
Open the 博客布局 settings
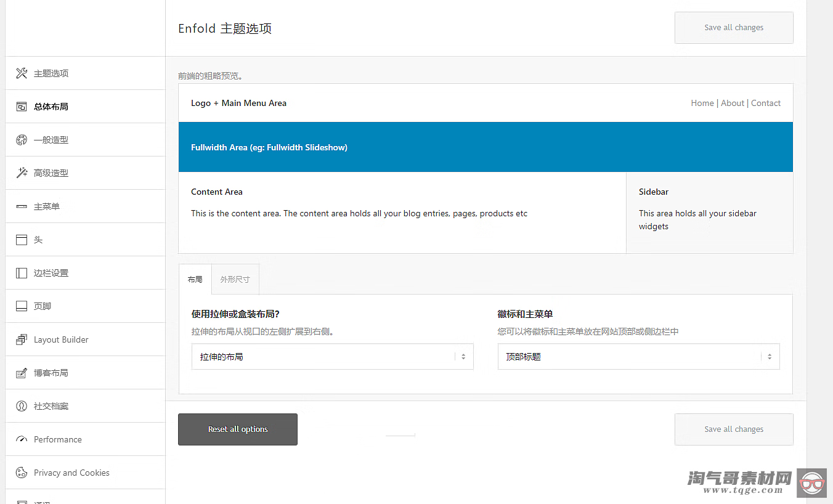tap(85, 373)
